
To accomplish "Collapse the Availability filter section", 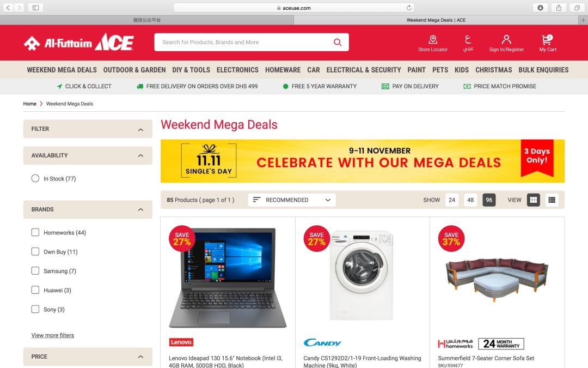I will 140,155.
